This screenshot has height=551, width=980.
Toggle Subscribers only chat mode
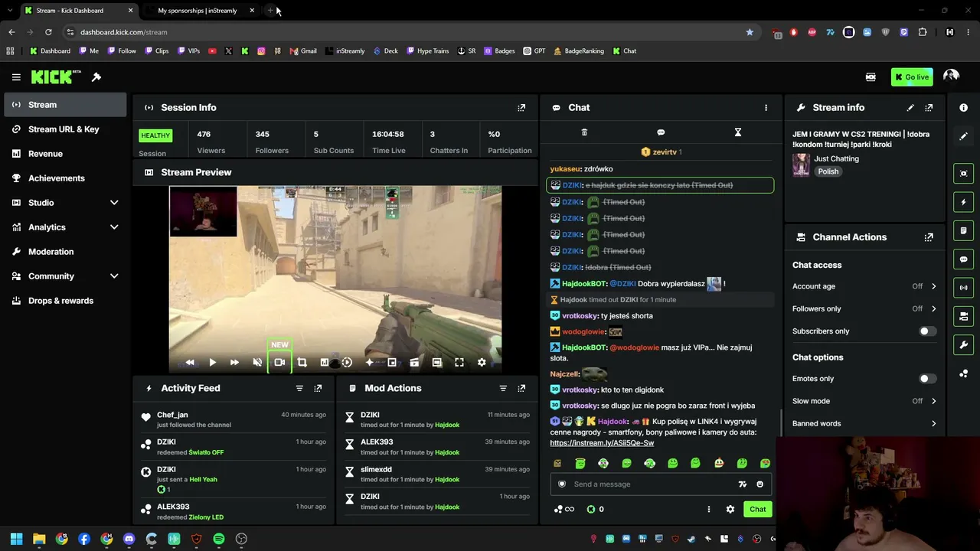927,331
